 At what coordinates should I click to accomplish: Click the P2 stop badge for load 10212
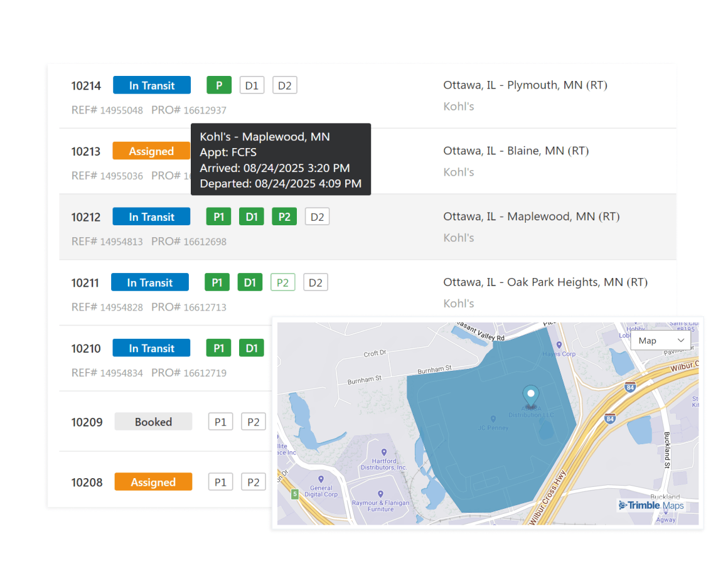(x=284, y=217)
